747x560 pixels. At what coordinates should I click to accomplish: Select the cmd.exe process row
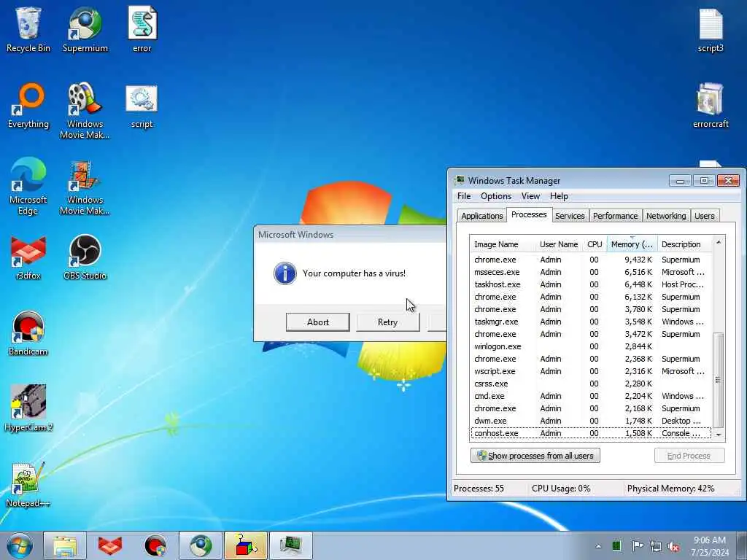pyautogui.click(x=591, y=396)
